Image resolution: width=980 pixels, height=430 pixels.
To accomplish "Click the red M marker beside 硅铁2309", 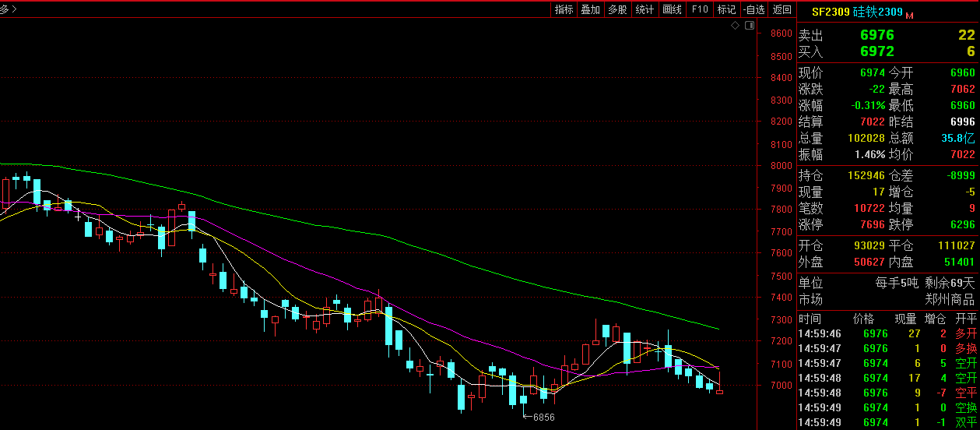I will (x=909, y=14).
